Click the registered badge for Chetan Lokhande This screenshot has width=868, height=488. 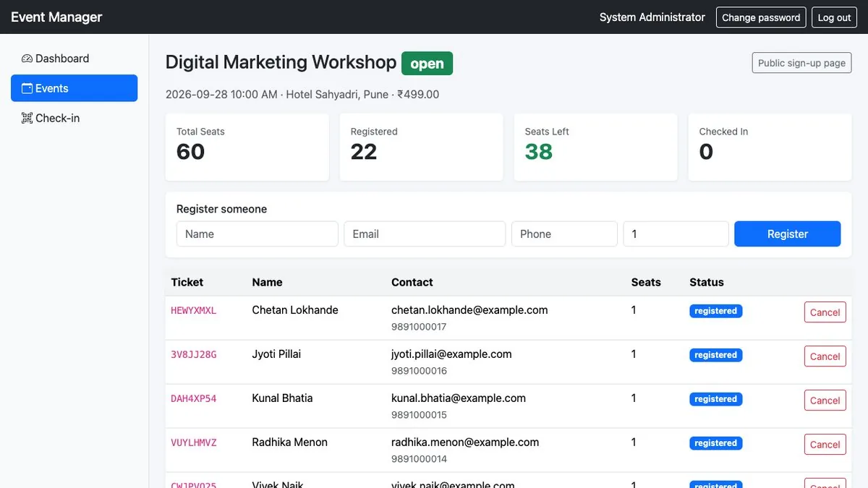[715, 311]
